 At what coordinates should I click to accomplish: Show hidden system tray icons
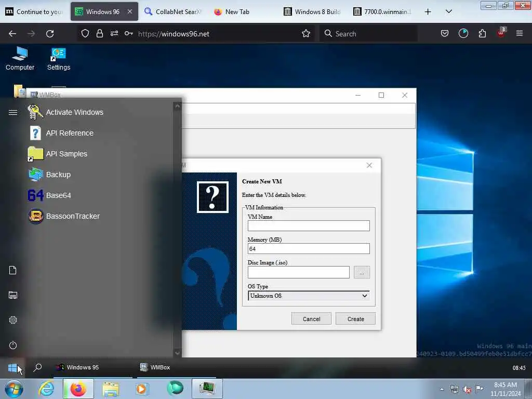click(x=442, y=389)
